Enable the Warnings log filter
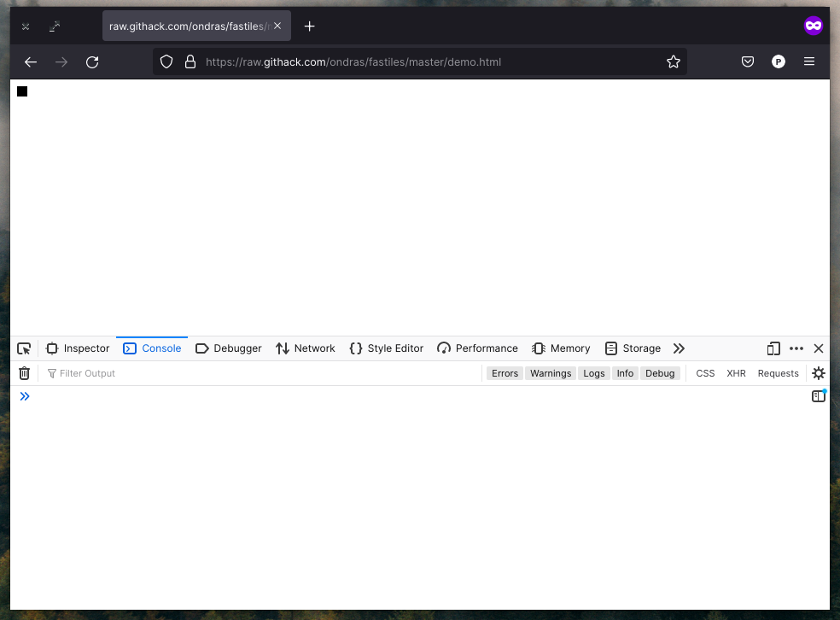This screenshot has height=620, width=840. [551, 373]
